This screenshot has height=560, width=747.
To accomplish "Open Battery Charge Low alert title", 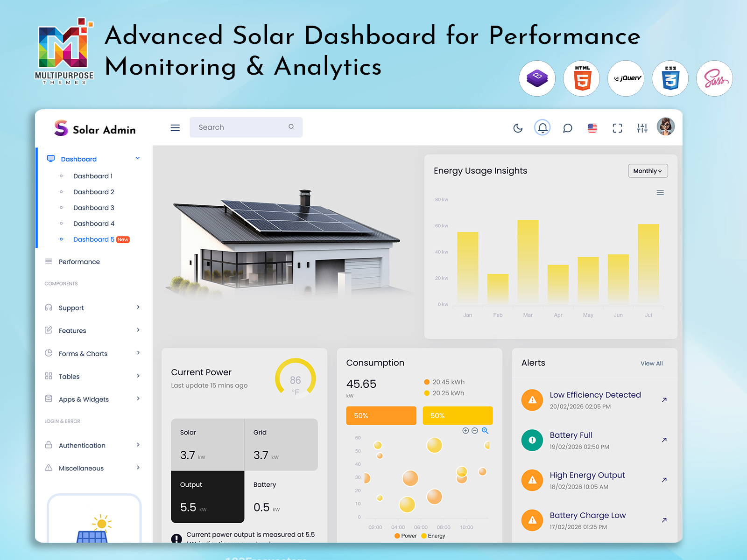I will (588, 515).
